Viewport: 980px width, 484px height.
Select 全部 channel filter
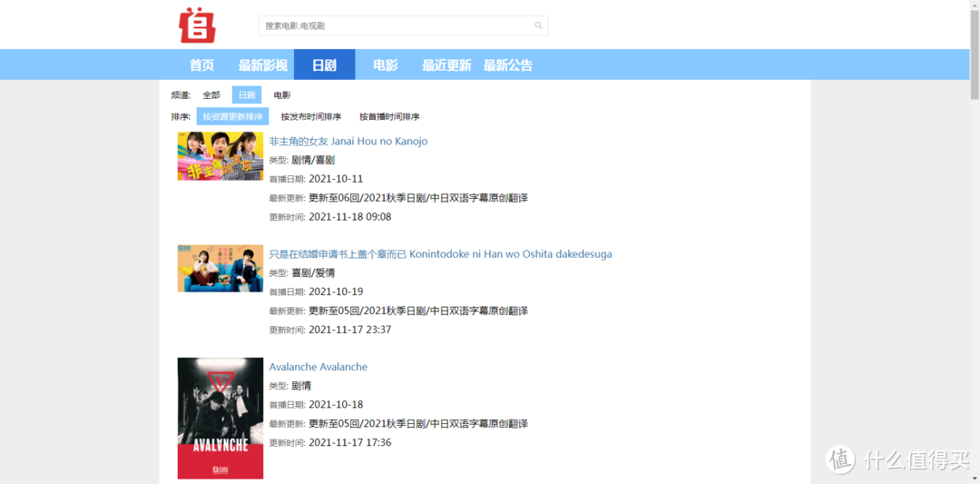(x=211, y=95)
